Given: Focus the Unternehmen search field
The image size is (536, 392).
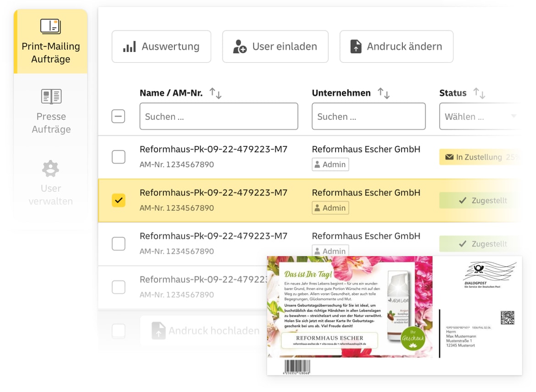Looking at the screenshot, I should pyautogui.click(x=368, y=117).
